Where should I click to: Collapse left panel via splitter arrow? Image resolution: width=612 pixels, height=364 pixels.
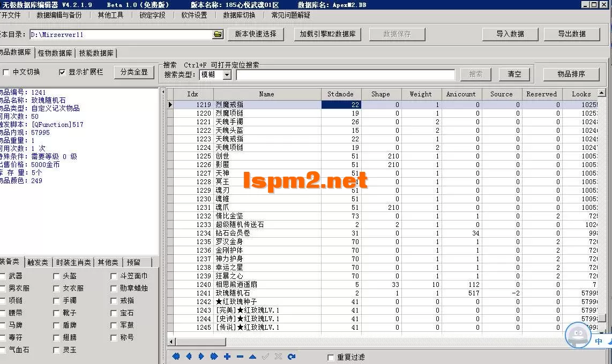[x=163, y=92]
